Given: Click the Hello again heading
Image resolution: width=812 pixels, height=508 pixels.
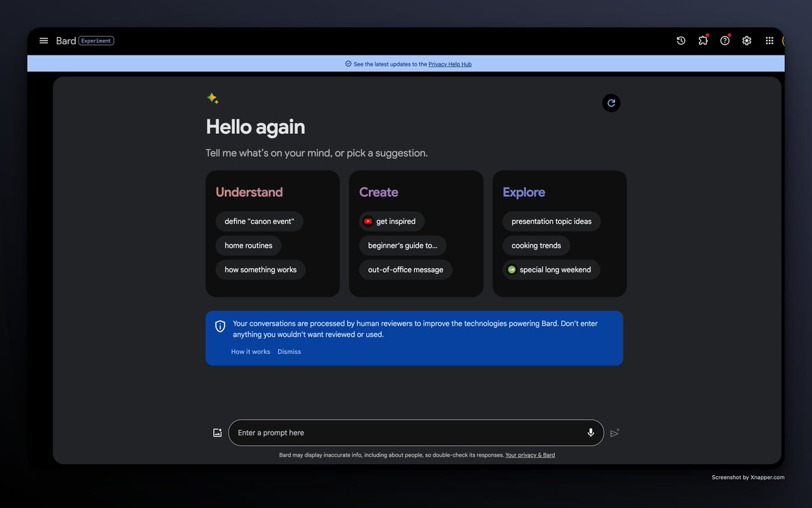Looking at the screenshot, I should click(x=255, y=127).
